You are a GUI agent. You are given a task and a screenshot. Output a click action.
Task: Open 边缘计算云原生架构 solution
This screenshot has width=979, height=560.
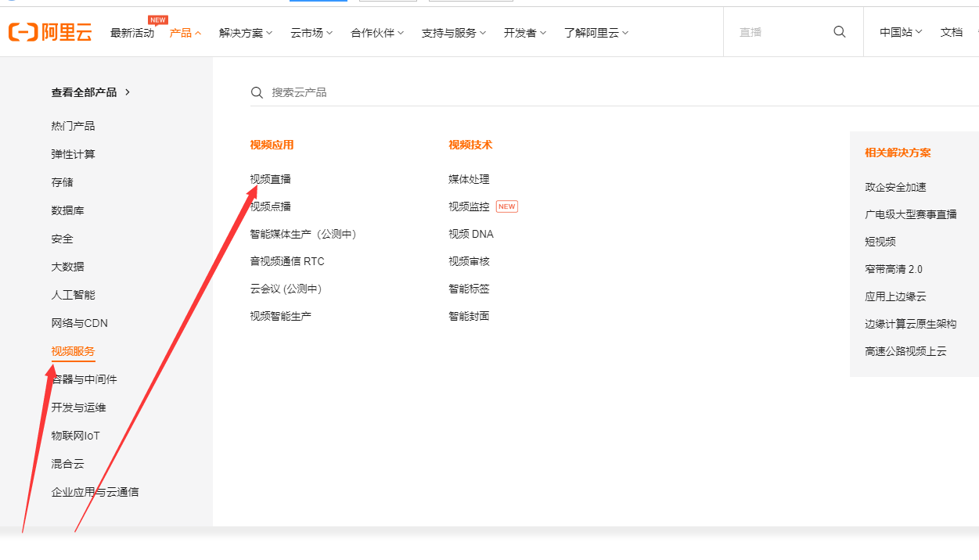[x=911, y=324]
